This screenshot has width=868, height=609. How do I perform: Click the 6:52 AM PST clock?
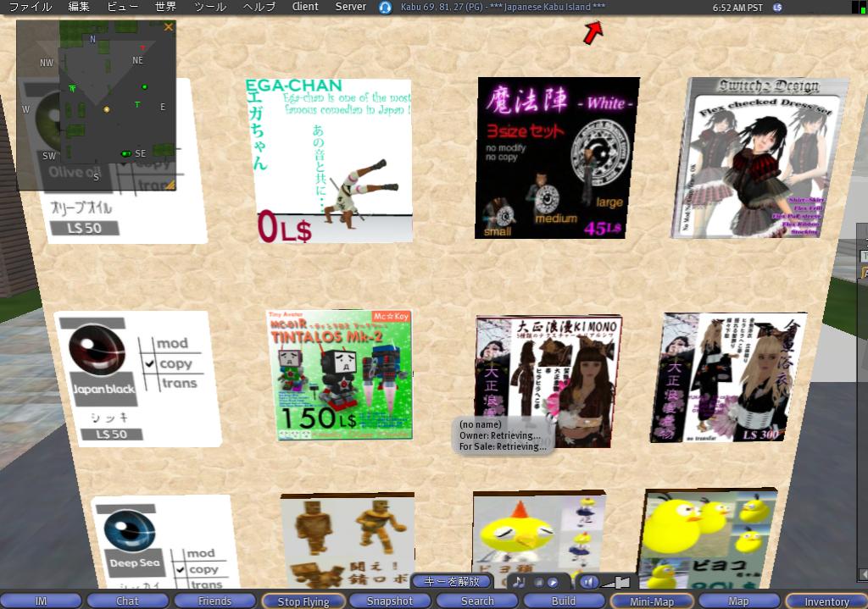click(737, 8)
